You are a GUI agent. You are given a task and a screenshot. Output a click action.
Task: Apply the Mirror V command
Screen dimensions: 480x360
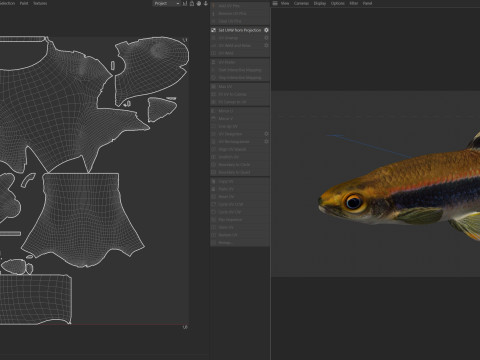click(240, 119)
